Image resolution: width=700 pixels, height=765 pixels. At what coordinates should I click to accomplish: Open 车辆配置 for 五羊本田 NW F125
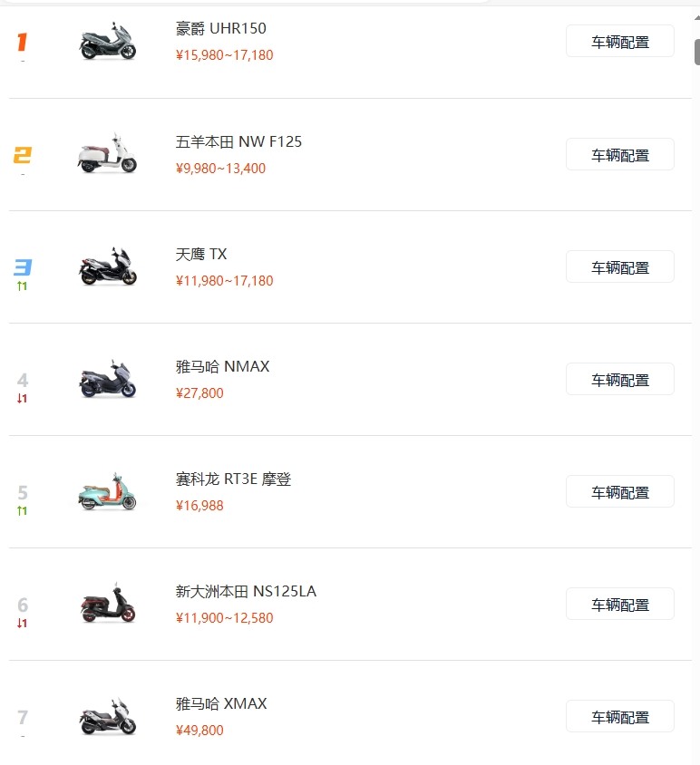(x=620, y=155)
